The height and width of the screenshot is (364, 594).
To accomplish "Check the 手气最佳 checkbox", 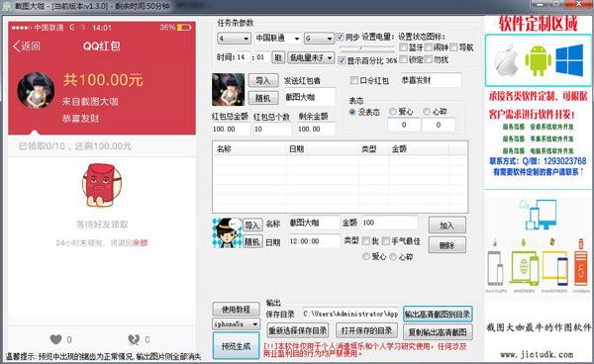I will [386, 241].
